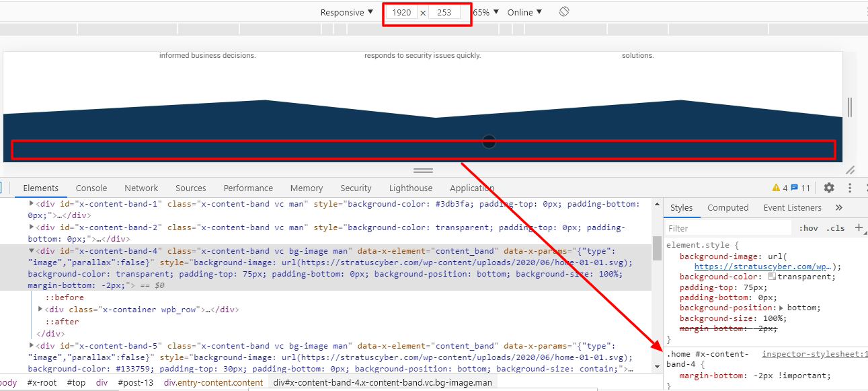Grab the viewport right-edge resize handle
Screen dimensions: 868x391
pyautogui.click(x=850, y=107)
